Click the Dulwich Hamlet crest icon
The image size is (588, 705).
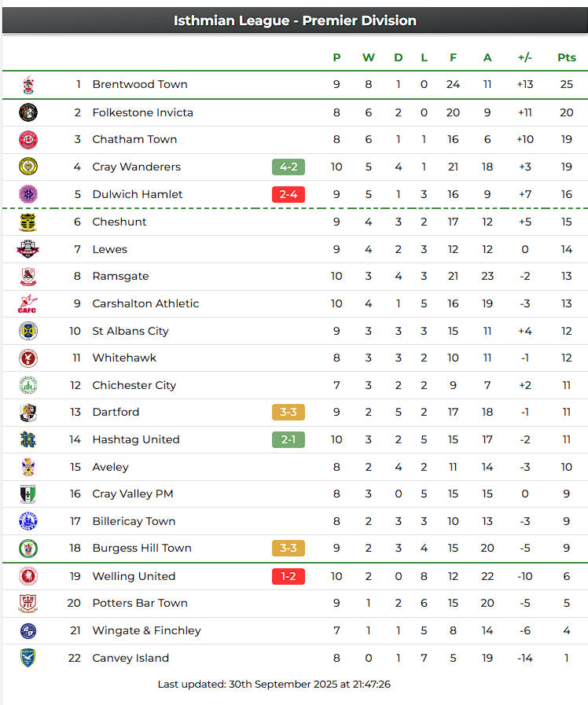[28, 194]
